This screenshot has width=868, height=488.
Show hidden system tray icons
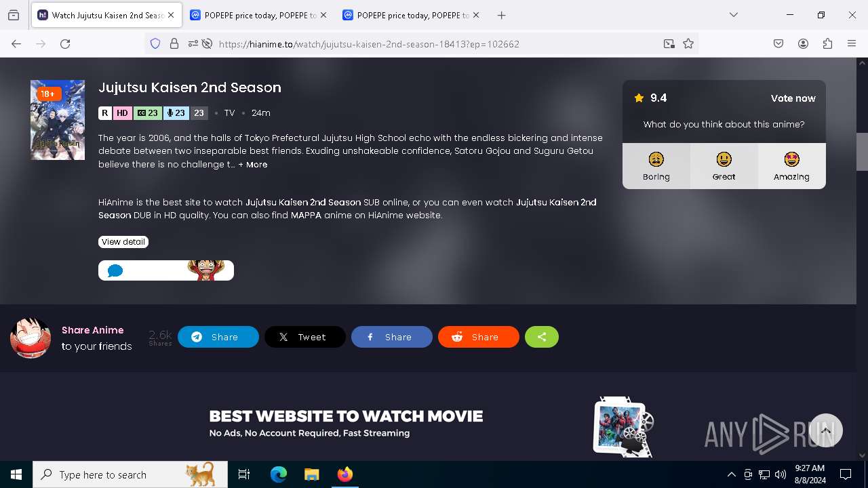[731, 474]
